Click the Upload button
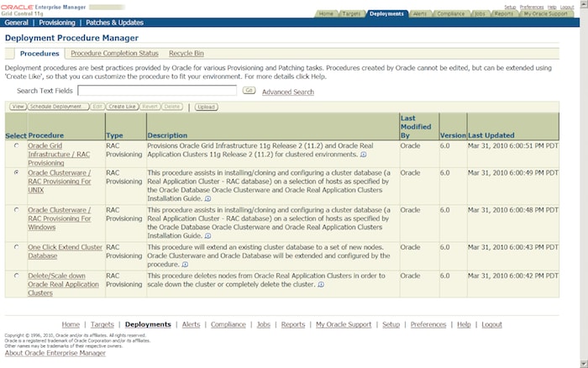 (x=207, y=108)
